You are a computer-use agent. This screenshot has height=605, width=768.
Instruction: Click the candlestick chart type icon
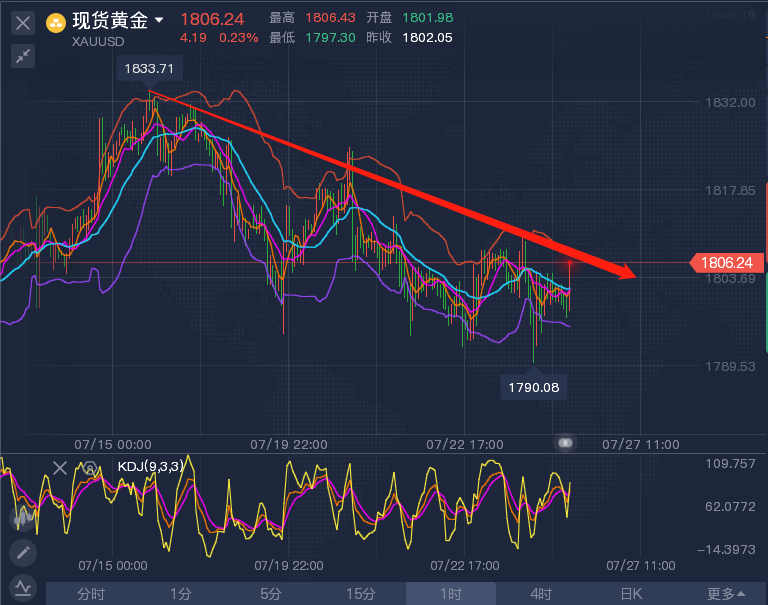tap(22, 518)
